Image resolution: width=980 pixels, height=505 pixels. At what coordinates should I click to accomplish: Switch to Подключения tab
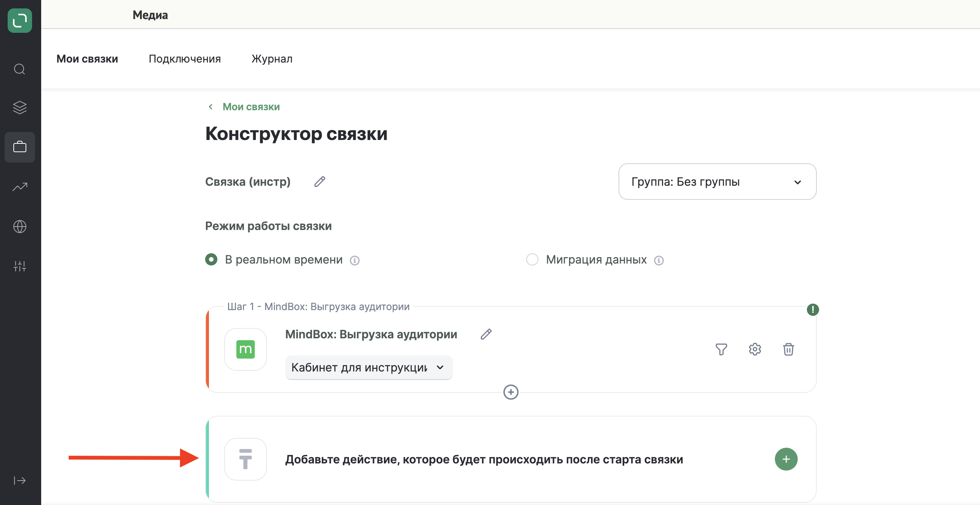185,59
